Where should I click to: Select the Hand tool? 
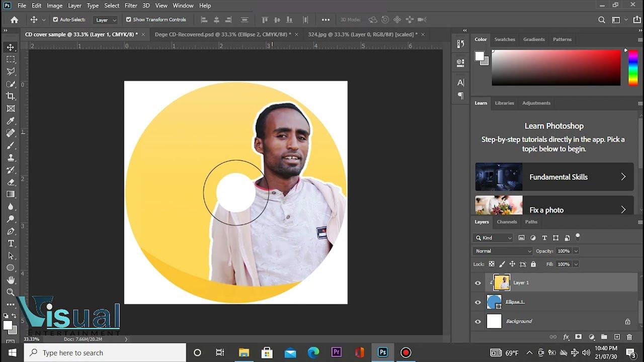[x=11, y=280]
